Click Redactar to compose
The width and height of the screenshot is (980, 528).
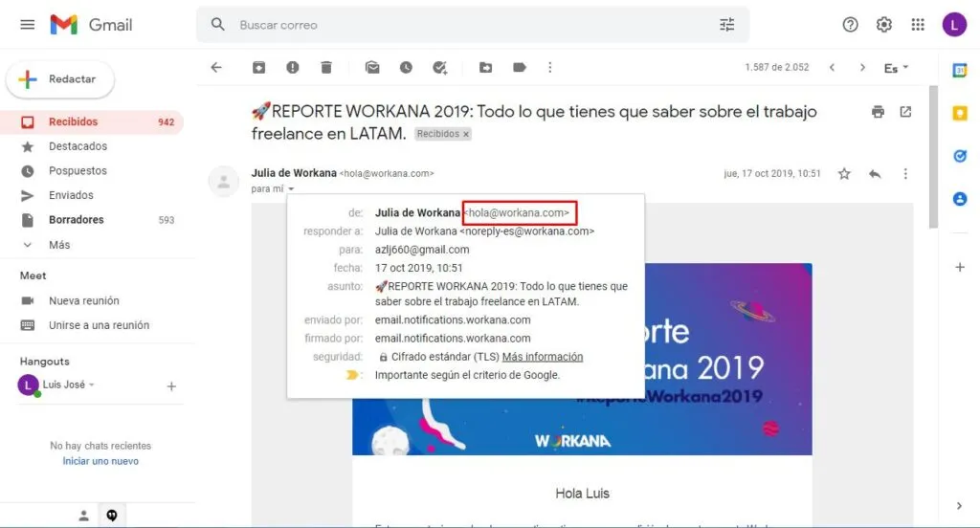coord(60,79)
